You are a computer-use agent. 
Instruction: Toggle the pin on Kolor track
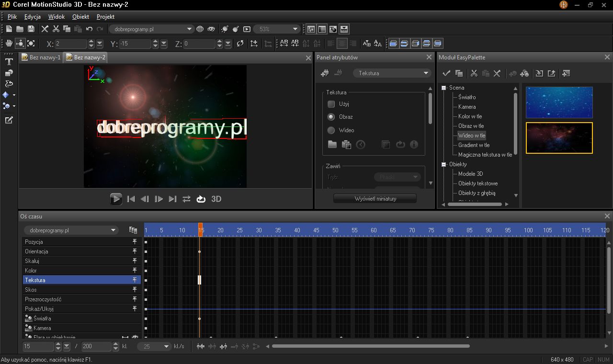pyautogui.click(x=135, y=271)
